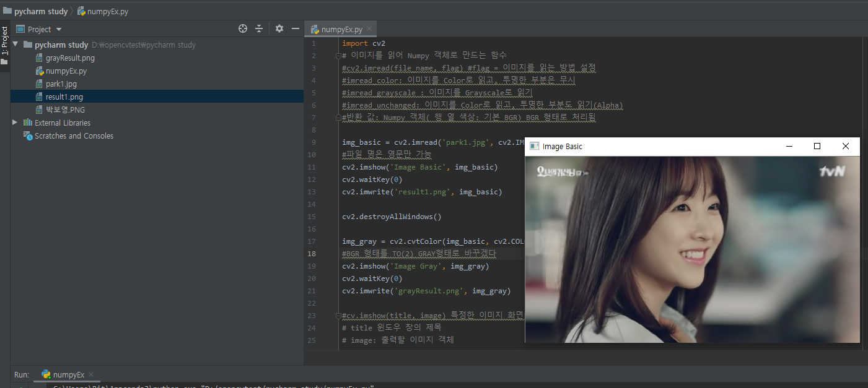The width and height of the screenshot is (868, 388).
Task: Click line 21 cv2.imwrite('grayResult.png') code
Action: coord(426,291)
